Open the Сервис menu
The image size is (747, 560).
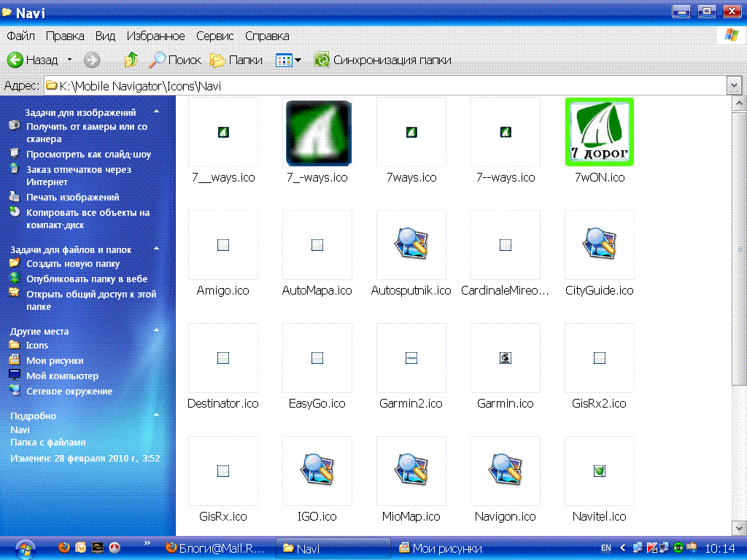[x=214, y=36]
